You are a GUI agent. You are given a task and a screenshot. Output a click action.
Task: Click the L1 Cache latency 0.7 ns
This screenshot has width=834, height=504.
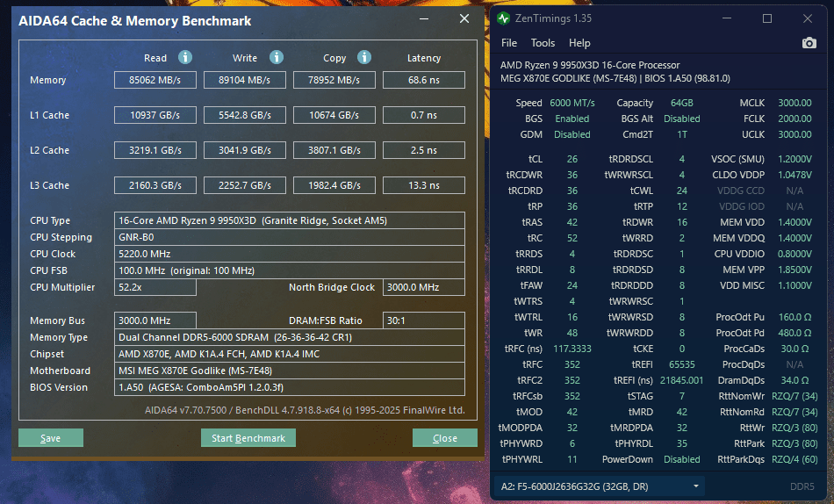[424, 115]
